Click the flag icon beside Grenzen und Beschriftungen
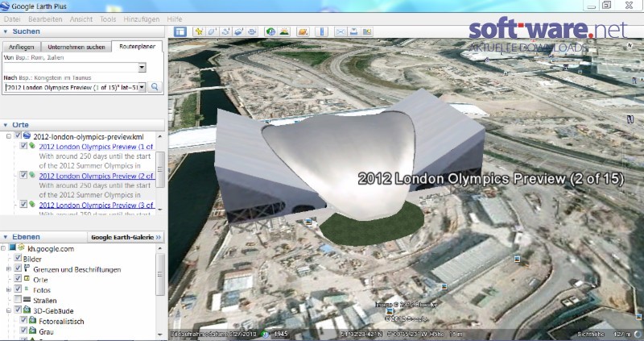644x341 pixels. point(27,268)
